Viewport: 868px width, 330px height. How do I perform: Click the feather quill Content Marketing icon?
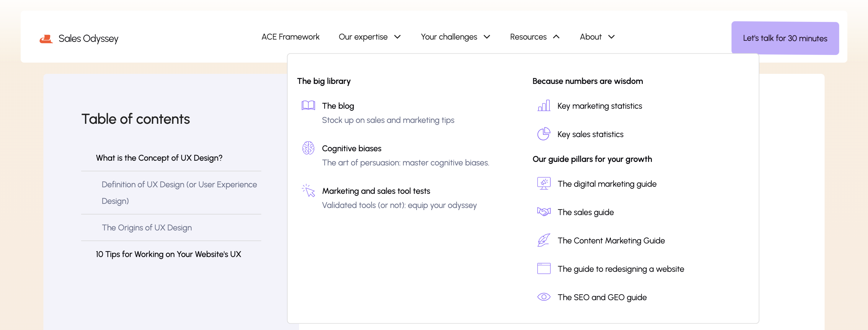tap(544, 240)
